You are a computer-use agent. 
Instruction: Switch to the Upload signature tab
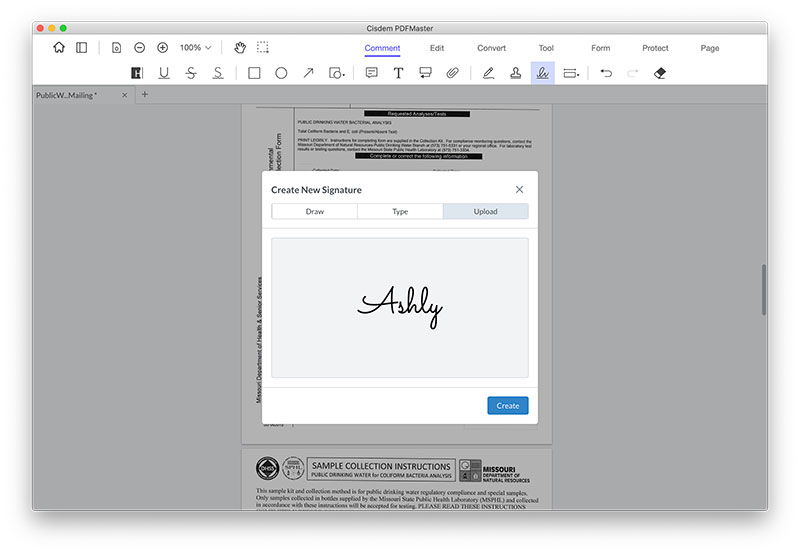pyautogui.click(x=485, y=211)
